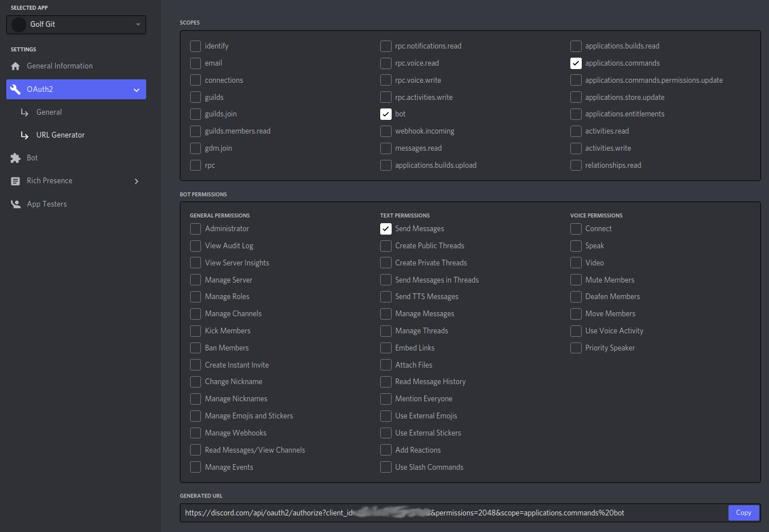Click the generated URL text field
This screenshot has width=769, height=532.
454,513
